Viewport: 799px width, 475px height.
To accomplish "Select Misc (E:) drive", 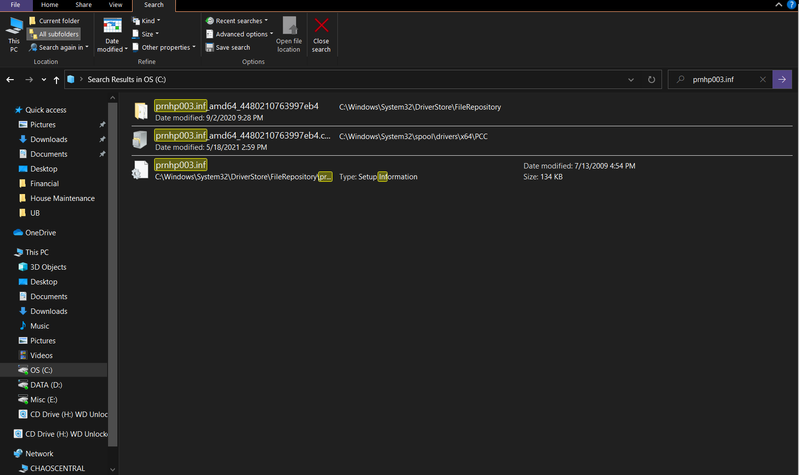I will (43, 400).
